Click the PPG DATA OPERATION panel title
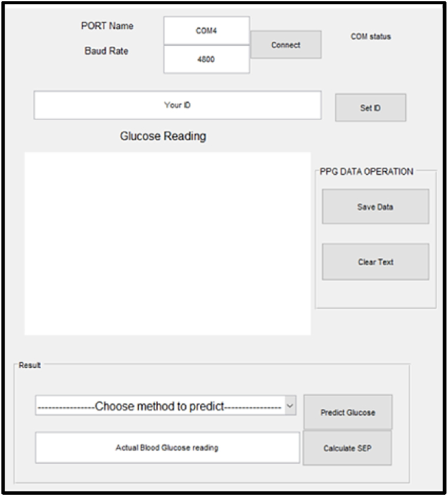Image resolution: width=448 pixels, height=496 pixels. click(366, 172)
